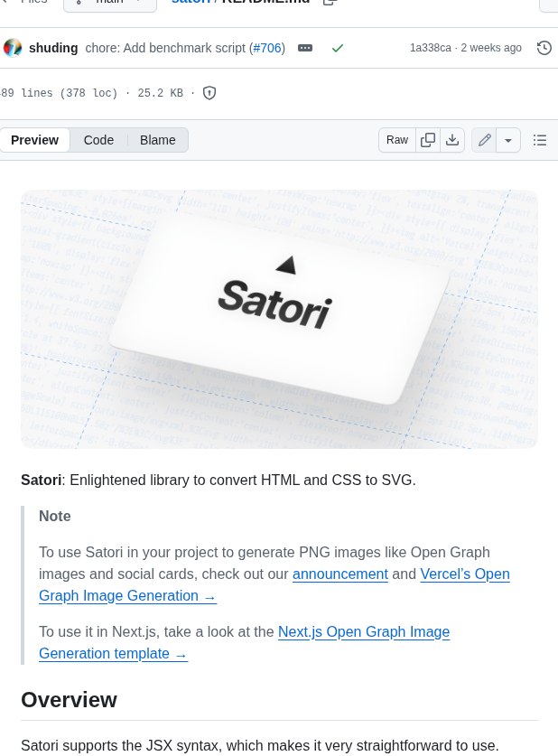
Task: Open commit status green checkmark
Action: pyautogui.click(x=338, y=47)
